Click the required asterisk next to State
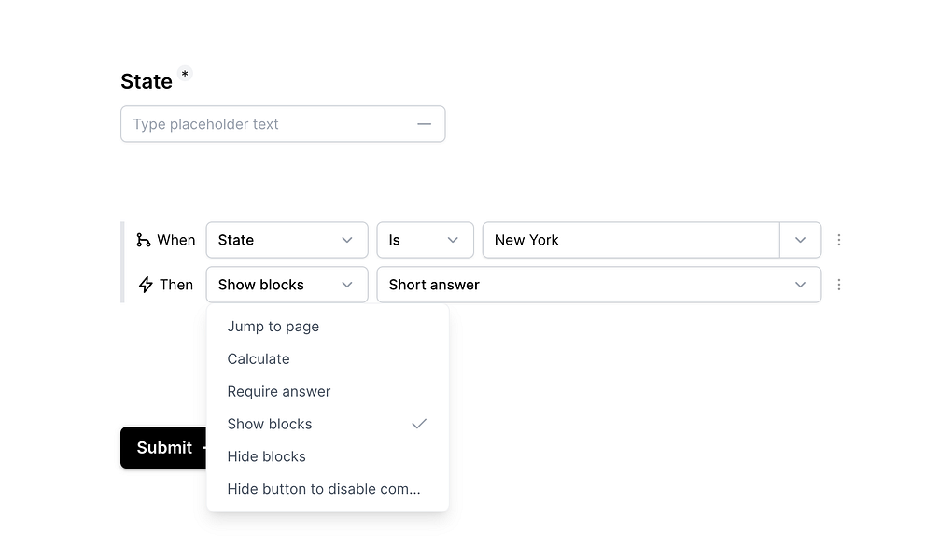 pyautogui.click(x=184, y=74)
